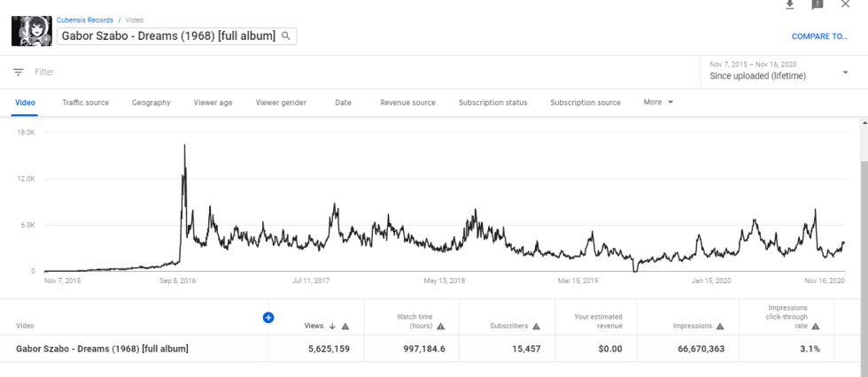Click warning triangle beside Subscribers
868x377 pixels.
536,327
